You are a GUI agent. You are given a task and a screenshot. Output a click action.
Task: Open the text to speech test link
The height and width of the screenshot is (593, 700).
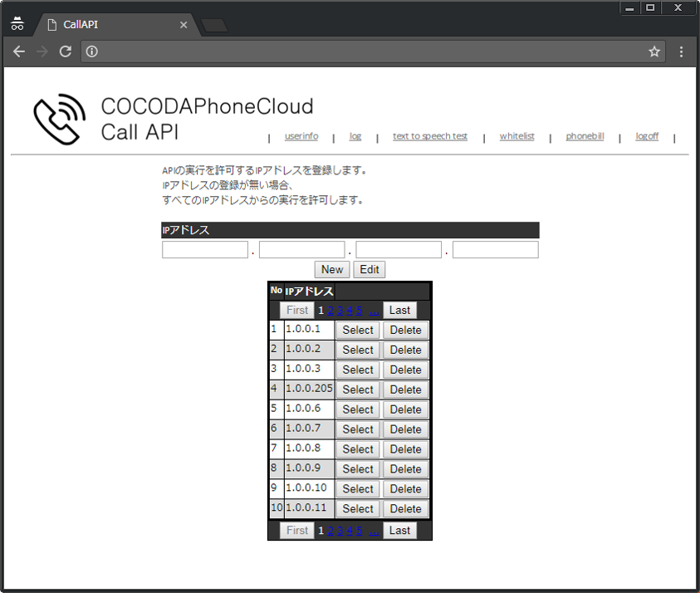(x=430, y=136)
